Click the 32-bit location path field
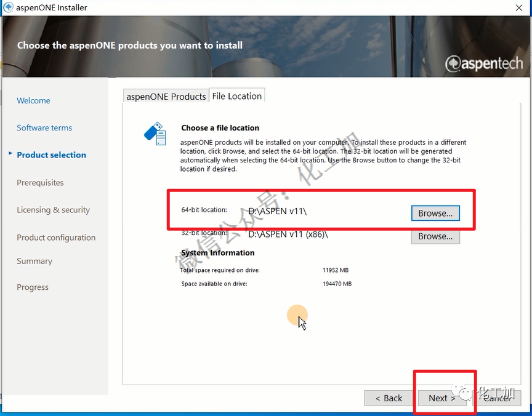The height and width of the screenshot is (416, 532). (288, 234)
